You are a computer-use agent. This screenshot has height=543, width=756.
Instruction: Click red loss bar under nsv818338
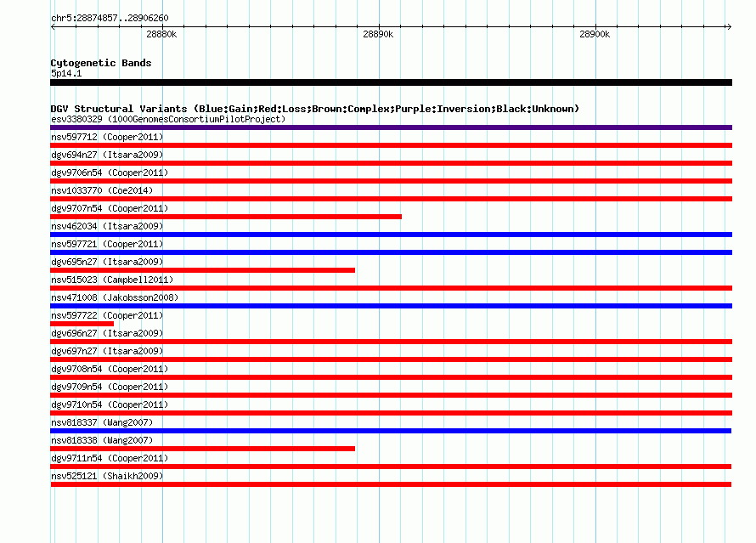[x=202, y=449]
